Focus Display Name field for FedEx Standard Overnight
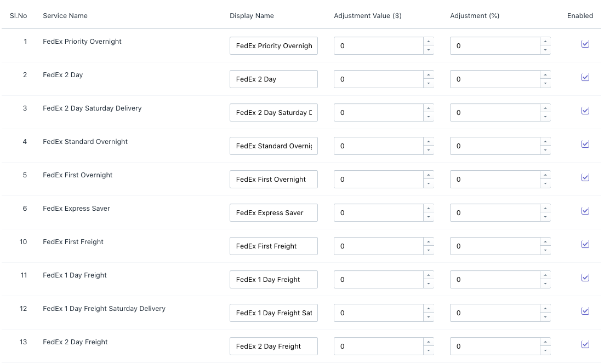Screen dimensions: 610x364 (273, 146)
